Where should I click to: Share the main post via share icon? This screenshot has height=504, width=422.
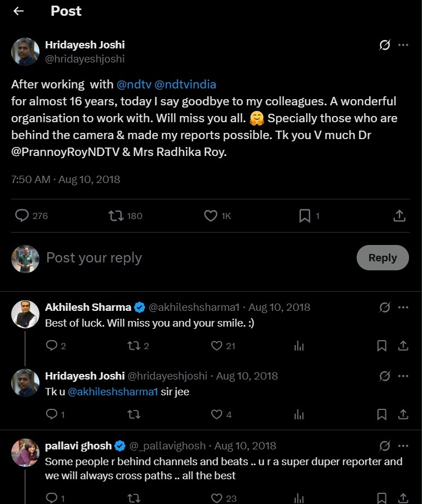(399, 216)
